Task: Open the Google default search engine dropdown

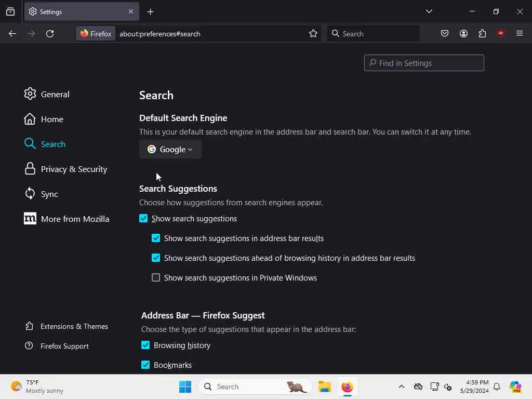Action: 170,149
